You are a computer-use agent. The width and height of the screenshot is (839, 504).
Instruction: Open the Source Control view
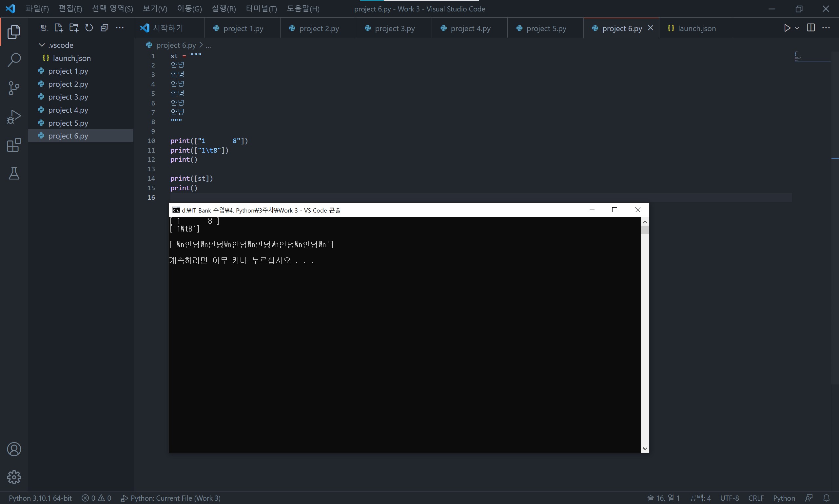click(14, 88)
